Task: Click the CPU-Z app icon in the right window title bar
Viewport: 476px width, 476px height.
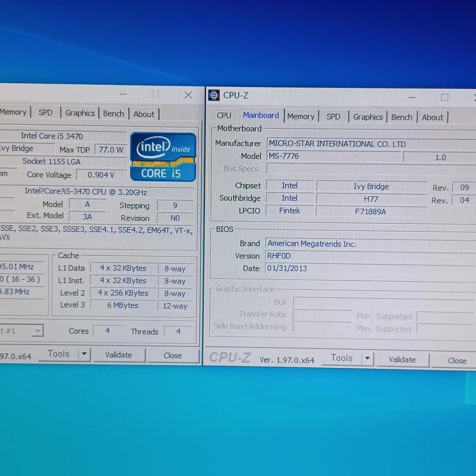Action: coord(214,95)
